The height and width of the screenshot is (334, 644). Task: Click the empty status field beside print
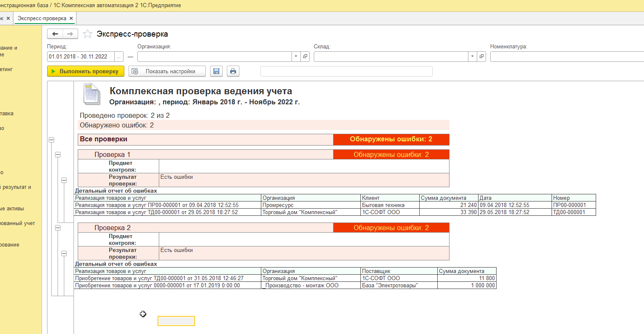pyautogui.click(x=347, y=72)
